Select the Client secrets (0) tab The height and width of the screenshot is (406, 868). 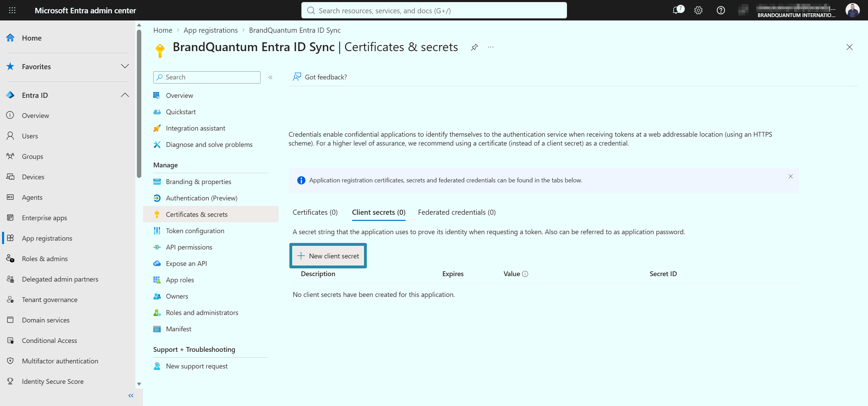[379, 212]
